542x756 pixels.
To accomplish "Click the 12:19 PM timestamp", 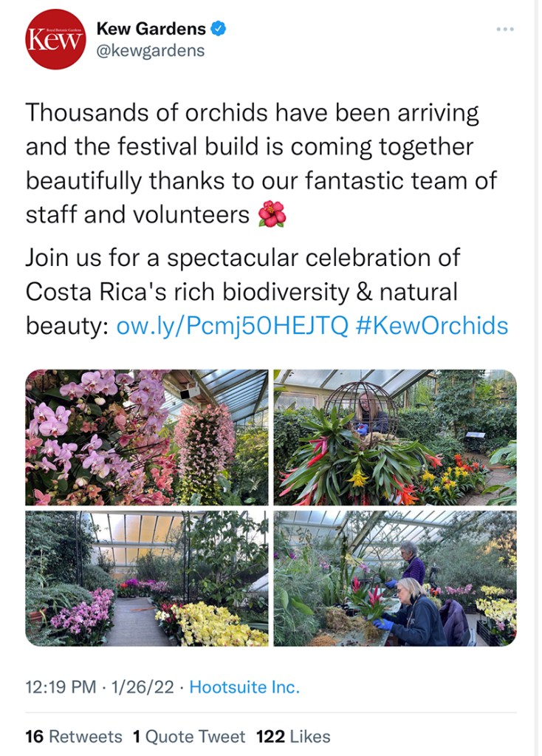I will (61, 687).
